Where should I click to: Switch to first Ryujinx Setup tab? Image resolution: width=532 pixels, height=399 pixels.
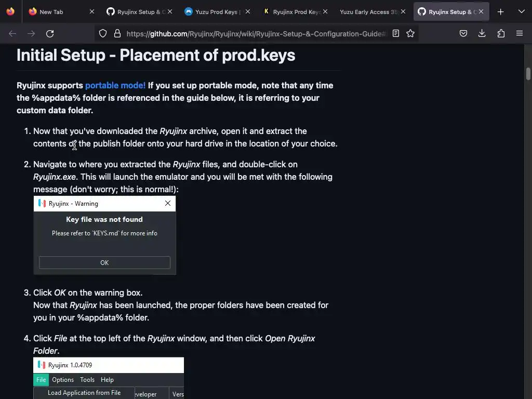(139, 11)
